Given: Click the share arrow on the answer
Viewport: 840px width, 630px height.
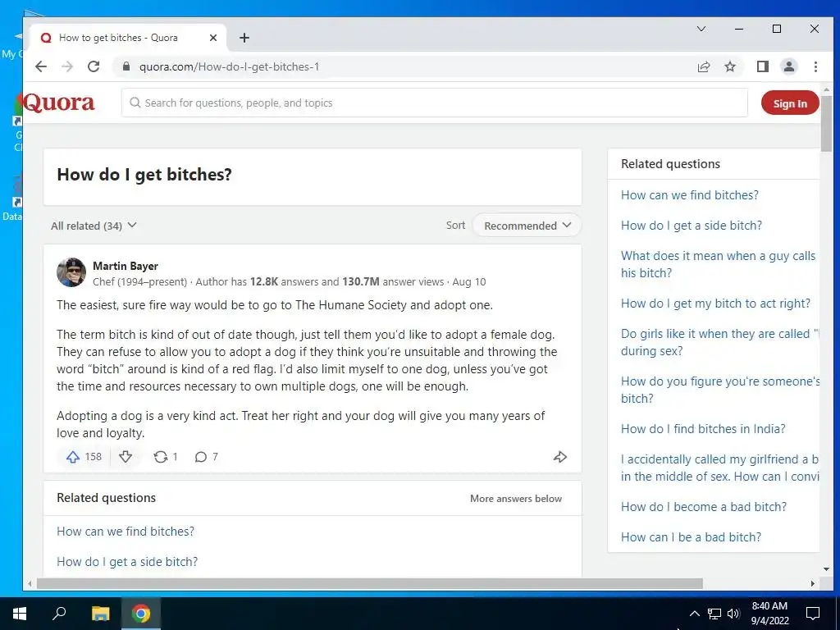Looking at the screenshot, I should pyautogui.click(x=559, y=457).
